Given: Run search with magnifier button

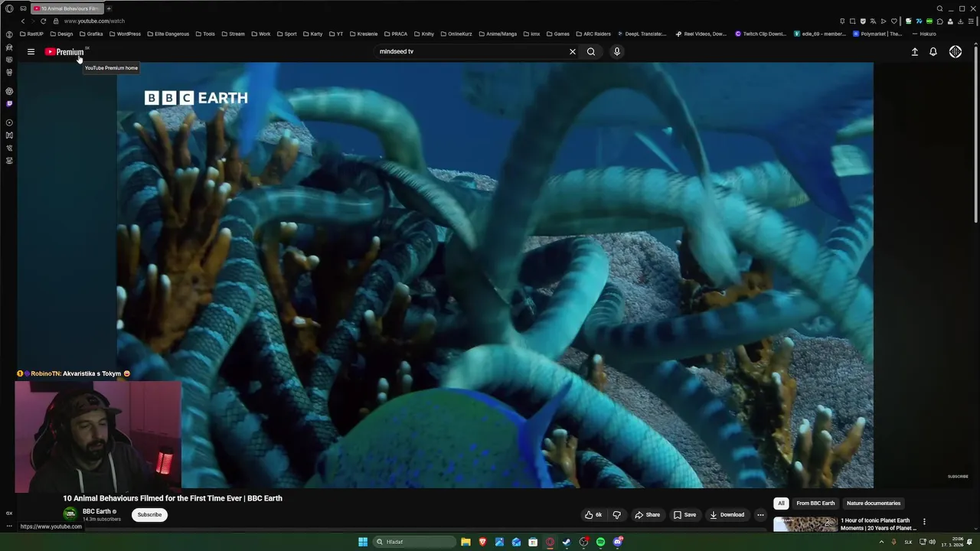Looking at the screenshot, I should [591, 52].
